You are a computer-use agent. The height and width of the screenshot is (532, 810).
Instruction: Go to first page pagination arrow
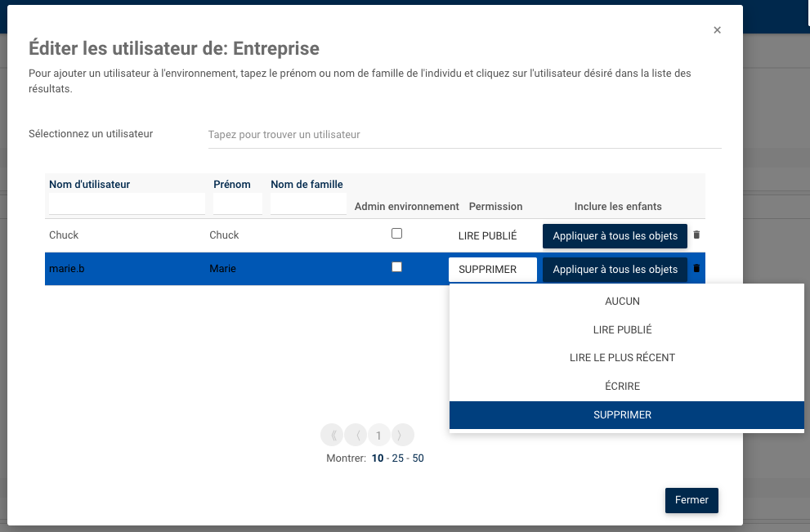pos(331,436)
